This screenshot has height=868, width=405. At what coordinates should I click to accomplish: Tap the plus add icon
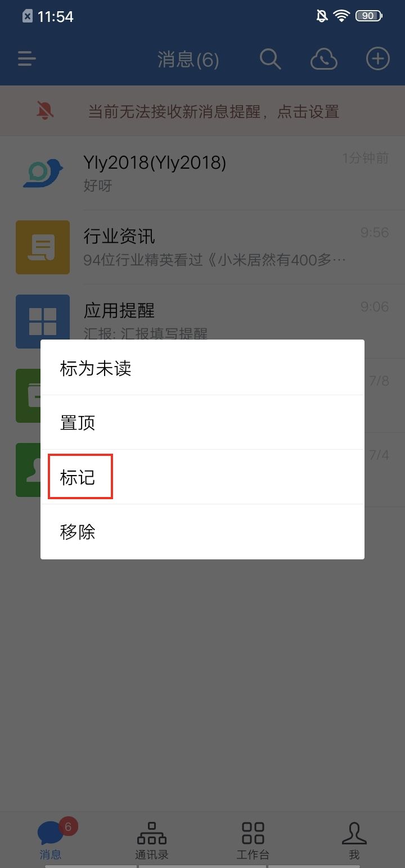coord(378,58)
